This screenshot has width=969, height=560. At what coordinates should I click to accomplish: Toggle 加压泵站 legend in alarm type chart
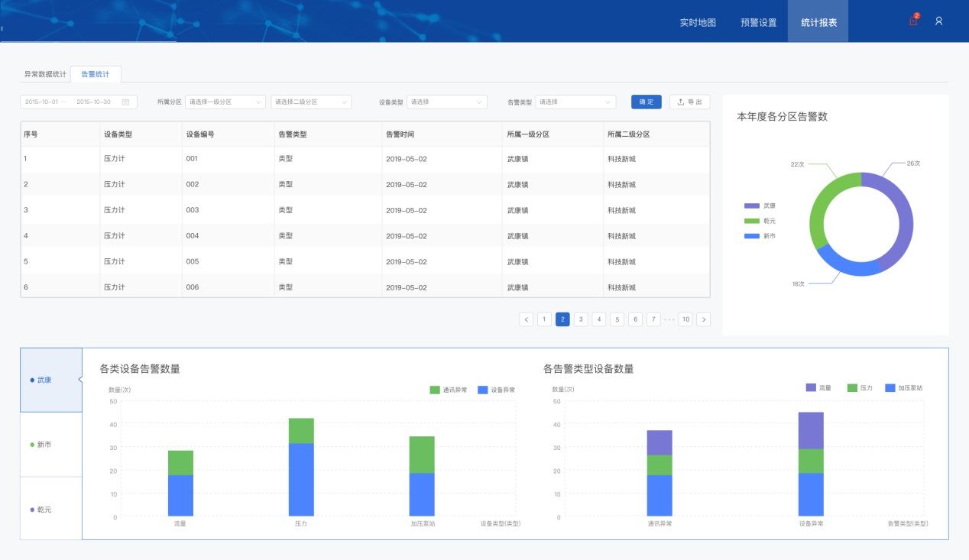[x=905, y=388]
